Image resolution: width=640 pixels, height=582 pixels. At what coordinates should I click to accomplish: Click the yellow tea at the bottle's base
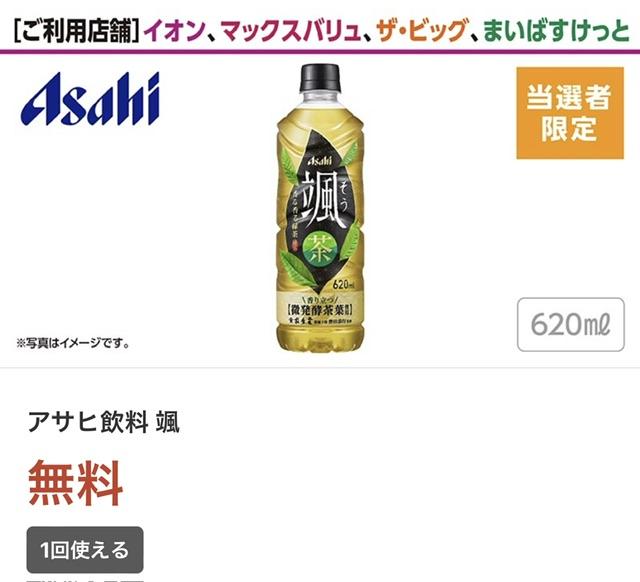tap(320, 337)
